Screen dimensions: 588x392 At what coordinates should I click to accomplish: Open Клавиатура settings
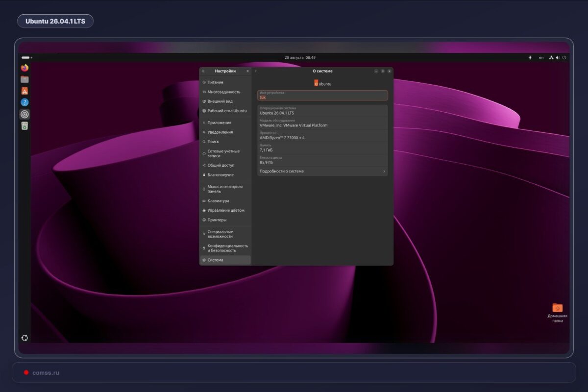coord(225,201)
